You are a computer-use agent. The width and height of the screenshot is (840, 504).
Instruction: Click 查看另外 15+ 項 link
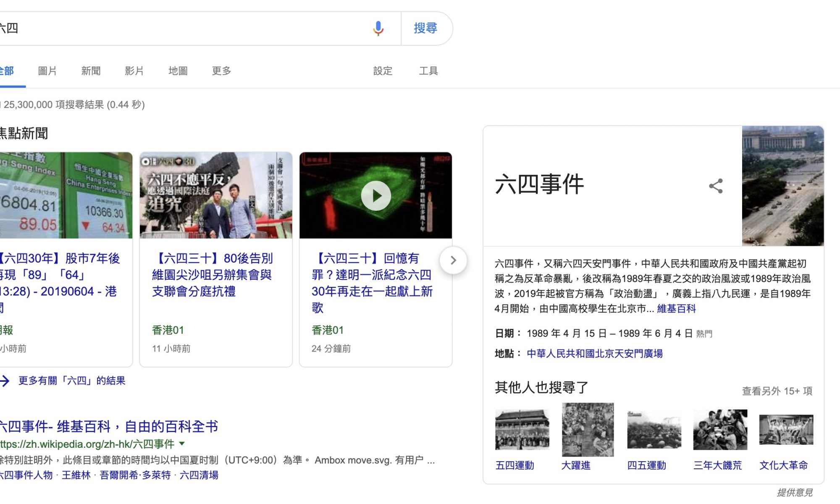(x=777, y=391)
